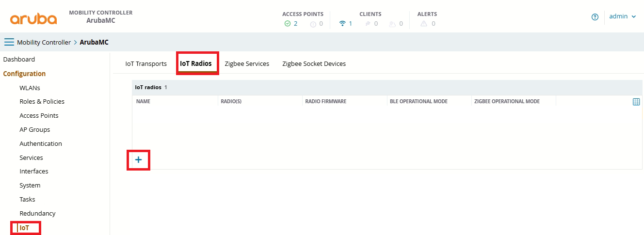Click the wireless clients Wi-Fi icon
The image size is (644, 235).
(x=342, y=23)
